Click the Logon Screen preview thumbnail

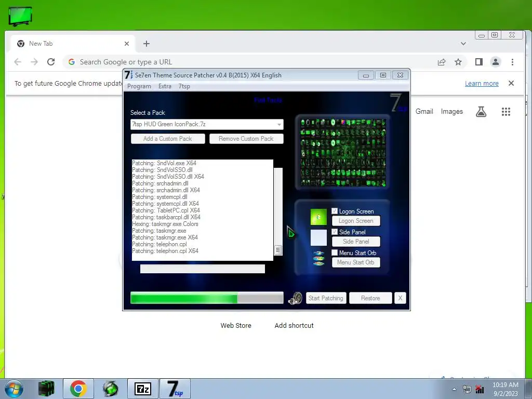tap(318, 217)
